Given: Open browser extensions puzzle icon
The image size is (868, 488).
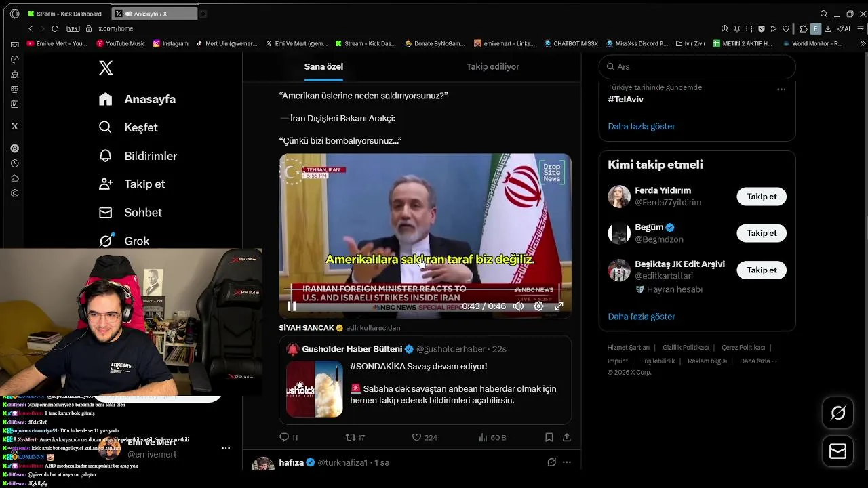Looking at the screenshot, I should (804, 28).
